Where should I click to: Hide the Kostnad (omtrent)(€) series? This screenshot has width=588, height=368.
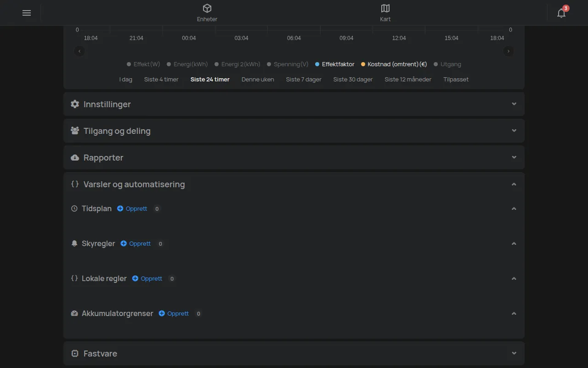(x=394, y=64)
